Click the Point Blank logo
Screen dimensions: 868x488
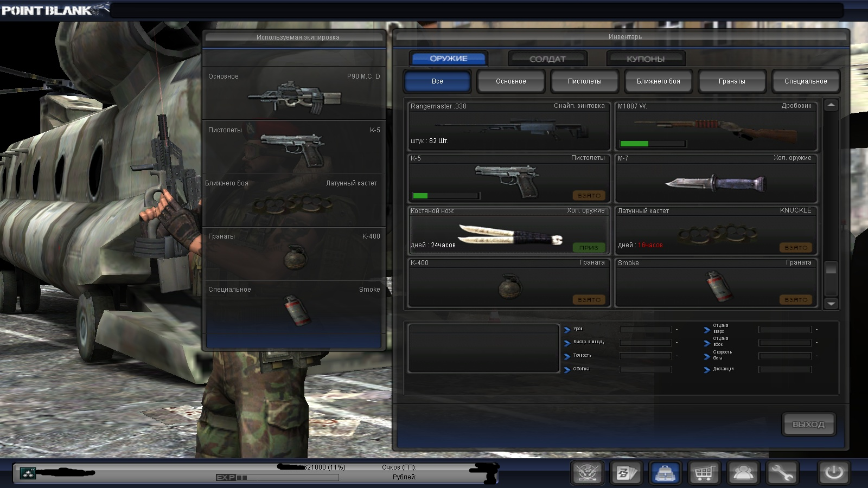tap(55, 10)
